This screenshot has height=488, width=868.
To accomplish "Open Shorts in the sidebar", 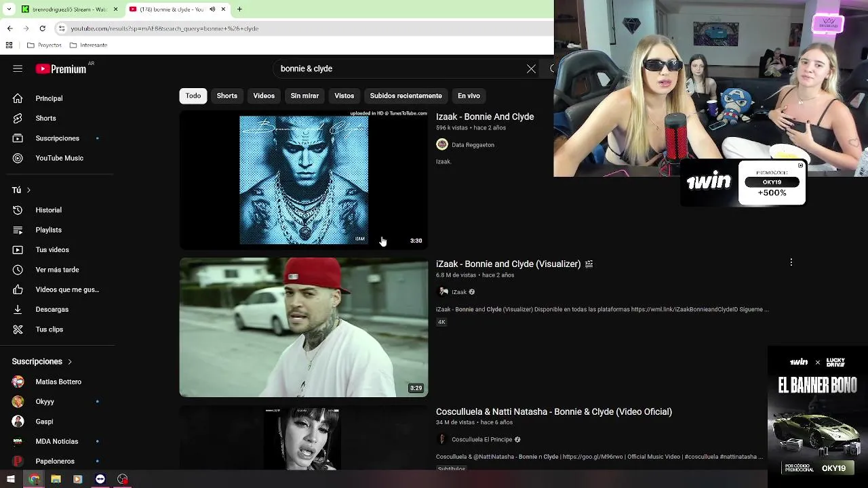I will click(45, 118).
